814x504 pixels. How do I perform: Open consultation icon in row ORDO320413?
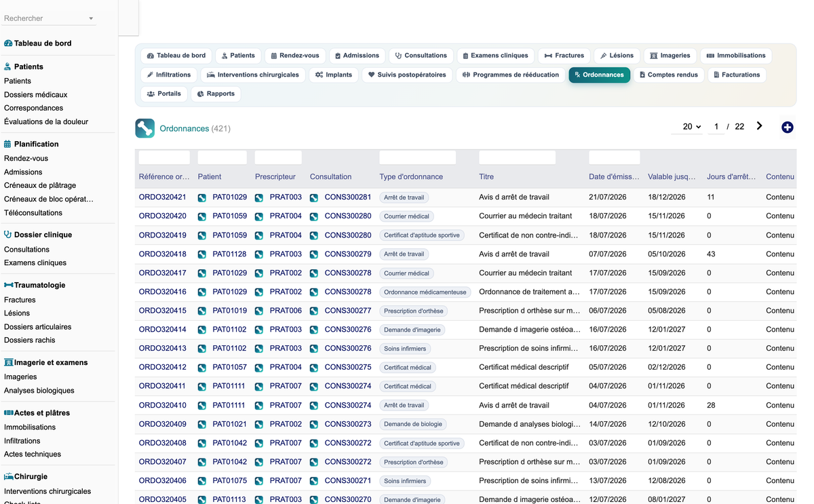[x=314, y=349]
